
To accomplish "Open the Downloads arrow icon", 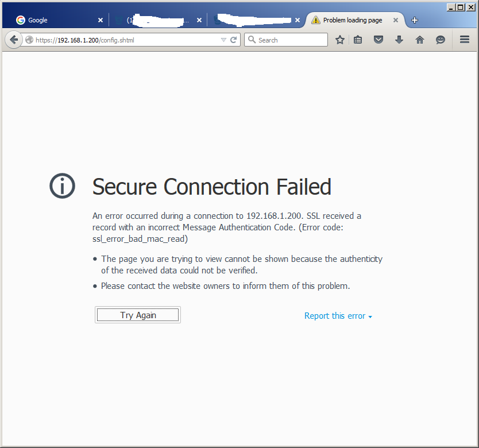I will tap(399, 40).
